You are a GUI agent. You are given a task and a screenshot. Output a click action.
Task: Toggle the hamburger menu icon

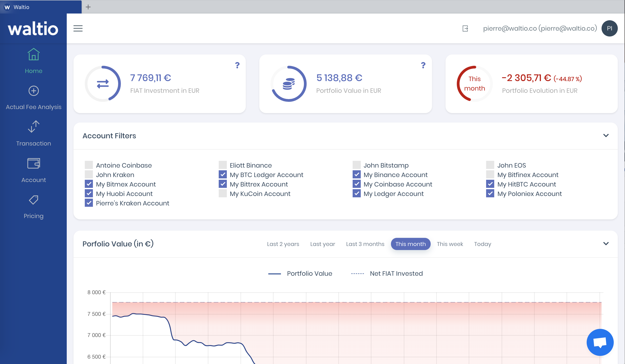78,29
